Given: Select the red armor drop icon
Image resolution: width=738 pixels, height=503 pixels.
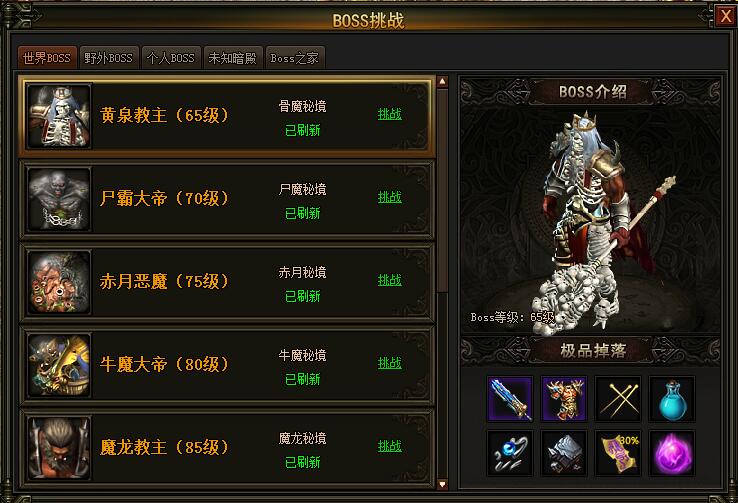Looking at the screenshot, I should click(x=564, y=398).
